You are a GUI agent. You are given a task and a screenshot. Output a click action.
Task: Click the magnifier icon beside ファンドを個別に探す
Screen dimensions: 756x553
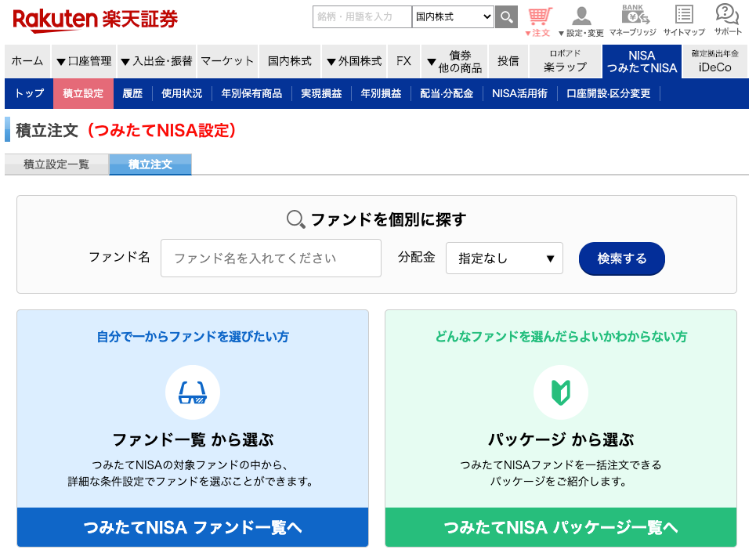pos(295,219)
